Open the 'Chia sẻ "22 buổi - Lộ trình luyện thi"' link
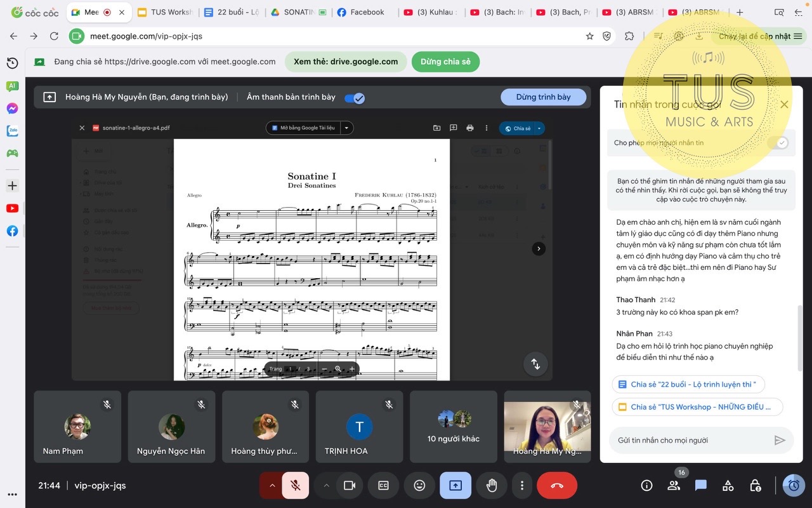Screen dimensions: 812x508 (x=688, y=384)
